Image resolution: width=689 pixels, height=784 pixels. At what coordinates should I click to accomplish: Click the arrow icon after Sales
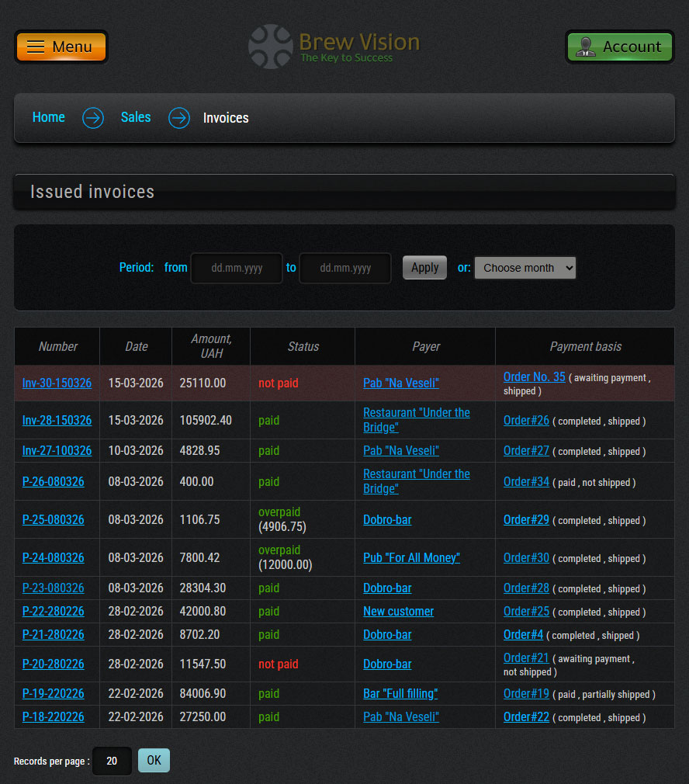coord(179,118)
